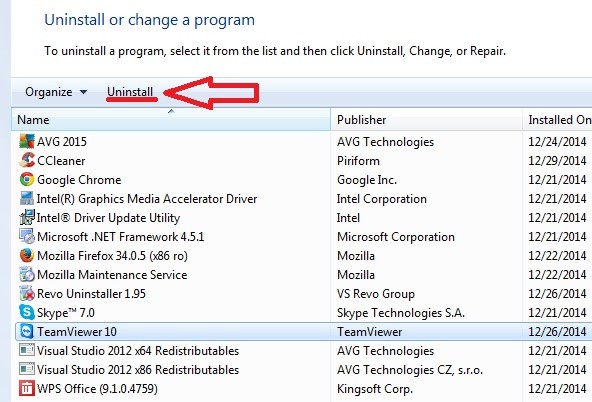Click the TeamViewer 10 icon
Screen dimensions: 592x402
pyautogui.click(x=27, y=331)
